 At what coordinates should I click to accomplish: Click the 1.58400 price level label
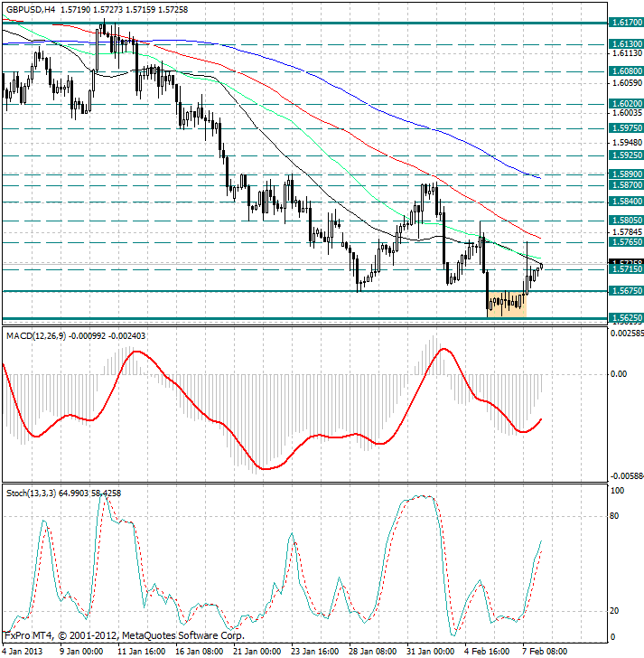tap(627, 202)
